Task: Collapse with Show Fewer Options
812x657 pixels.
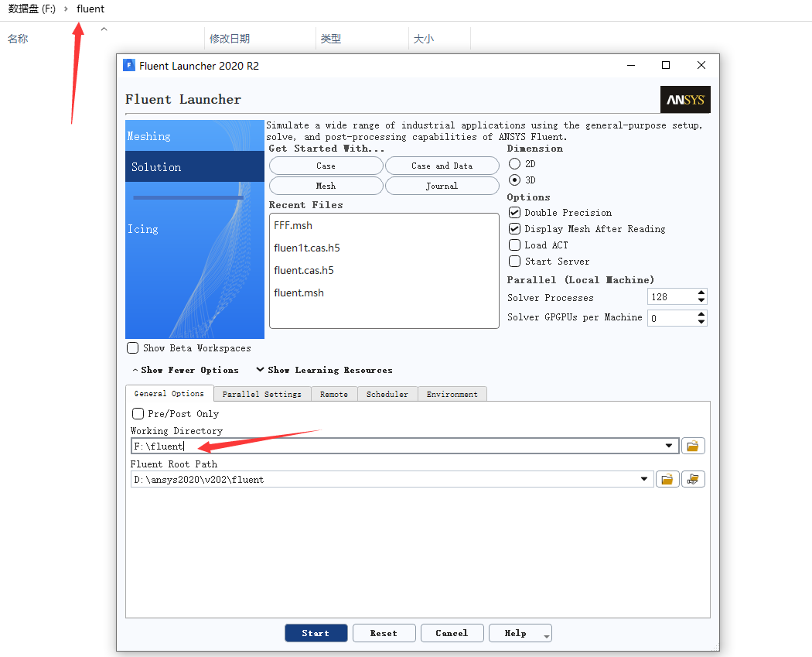Action: coord(186,370)
